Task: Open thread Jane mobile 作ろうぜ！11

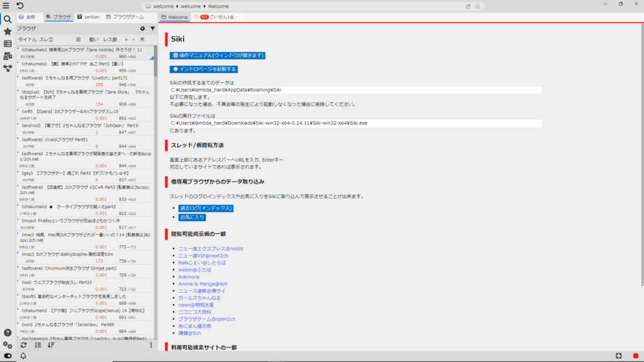Action: coord(86,53)
